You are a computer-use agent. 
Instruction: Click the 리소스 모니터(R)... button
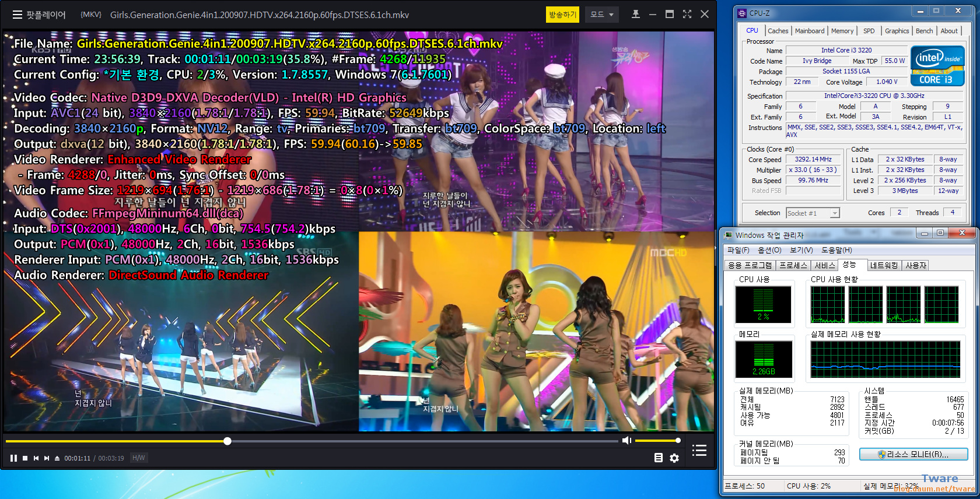pos(914,454)
